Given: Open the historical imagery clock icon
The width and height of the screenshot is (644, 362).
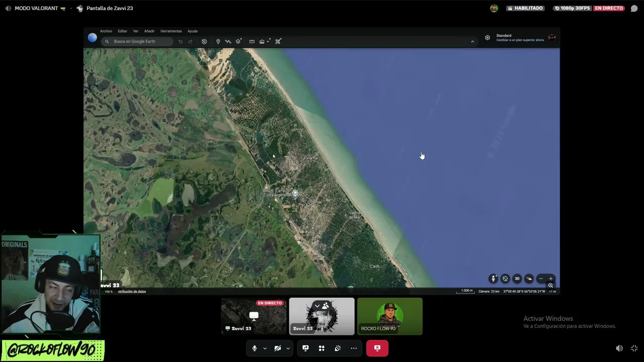Looking at the screenshot, I should [204, 41].
